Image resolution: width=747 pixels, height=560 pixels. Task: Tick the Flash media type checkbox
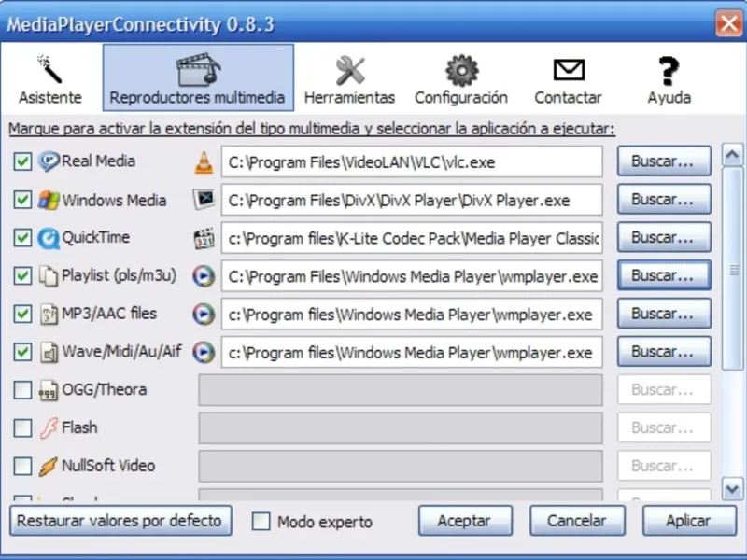coord(22,427)
